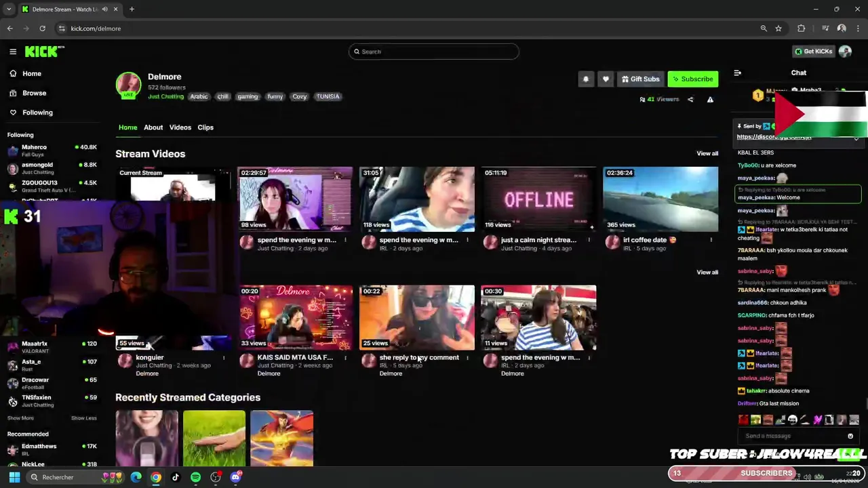Image resolution: width=868 pixels, height=488 pixels.
Task: Click the share stream icon
Action: [x=690, y=100]
